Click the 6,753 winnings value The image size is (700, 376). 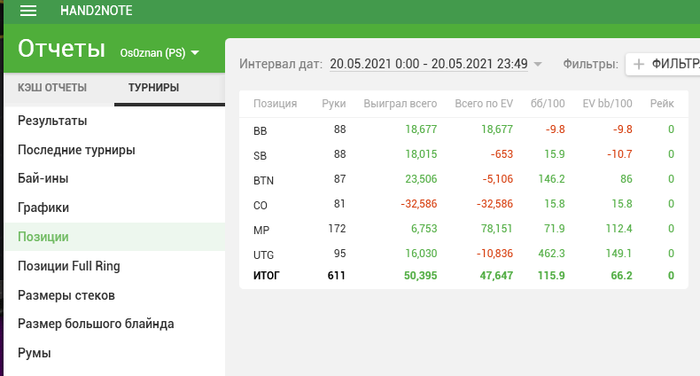click(424, 229)
